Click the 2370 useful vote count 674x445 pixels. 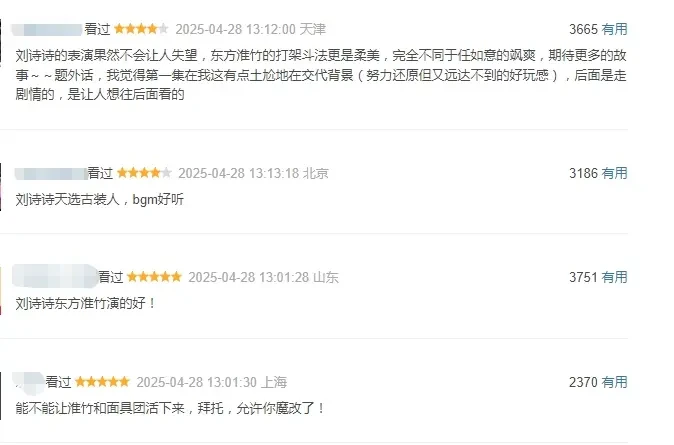tap(583, 382)
